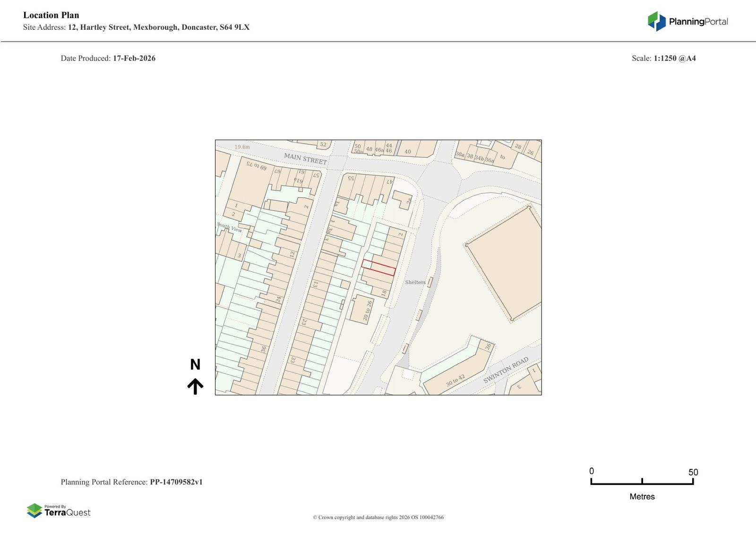Click the bold letter N above the arrow
This screenshot has height=535, width=756.
[x=195, y=364]
